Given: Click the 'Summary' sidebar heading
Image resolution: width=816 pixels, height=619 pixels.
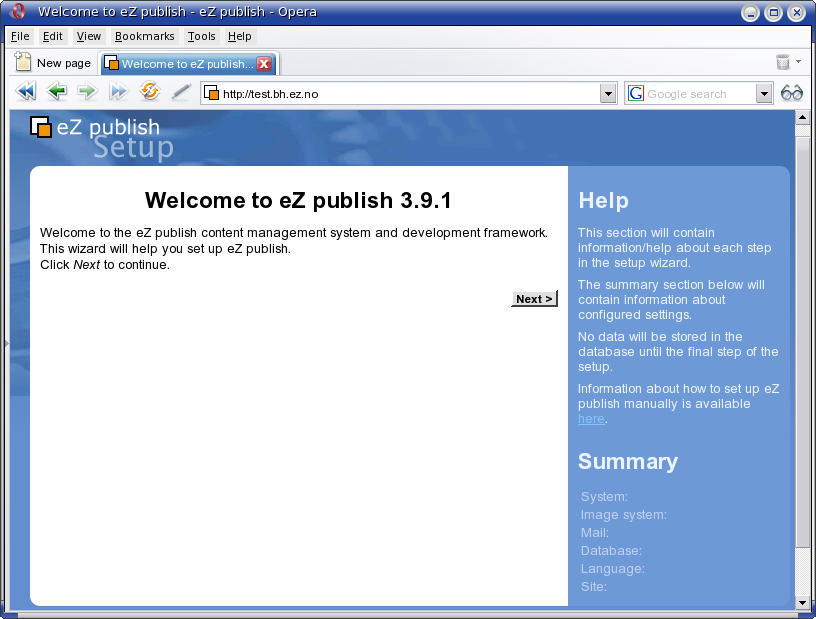Looking at the screenshot, I should (628, 461).
